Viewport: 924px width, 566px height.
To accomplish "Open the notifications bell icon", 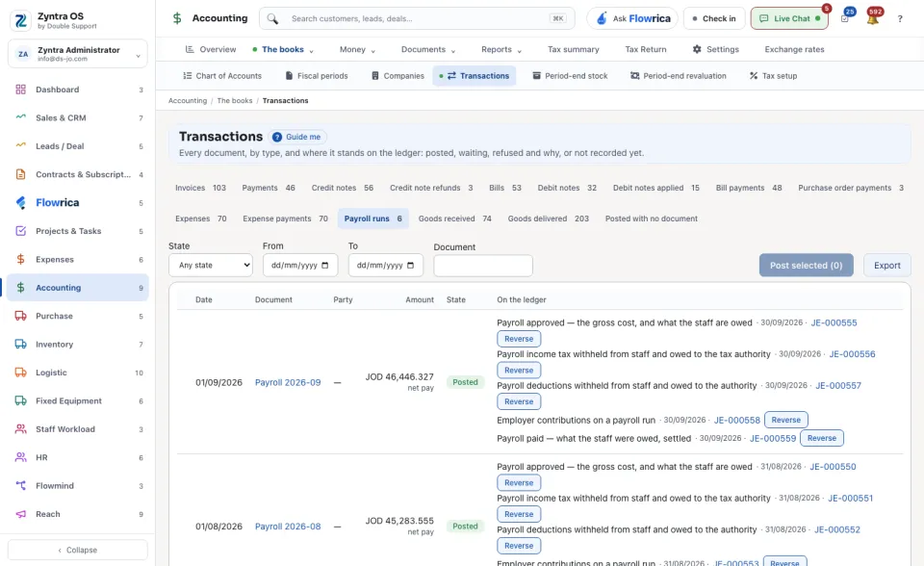I will (873, 19).
